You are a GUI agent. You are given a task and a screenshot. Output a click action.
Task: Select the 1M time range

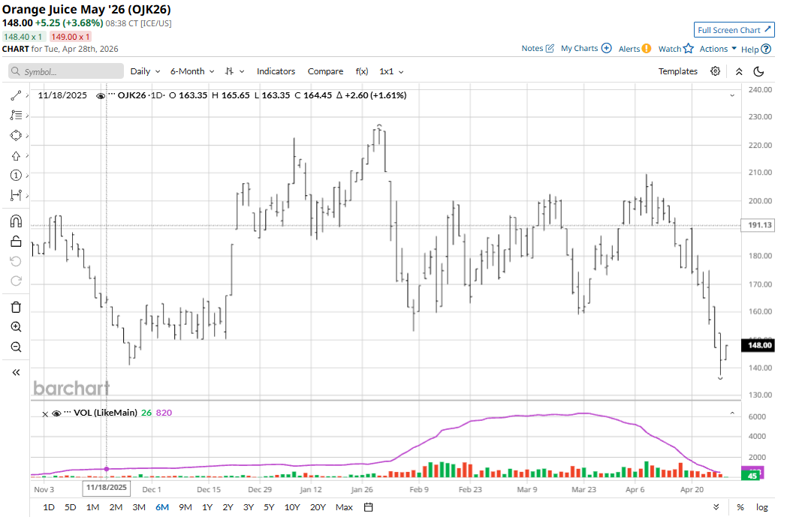tap(92, 507)
